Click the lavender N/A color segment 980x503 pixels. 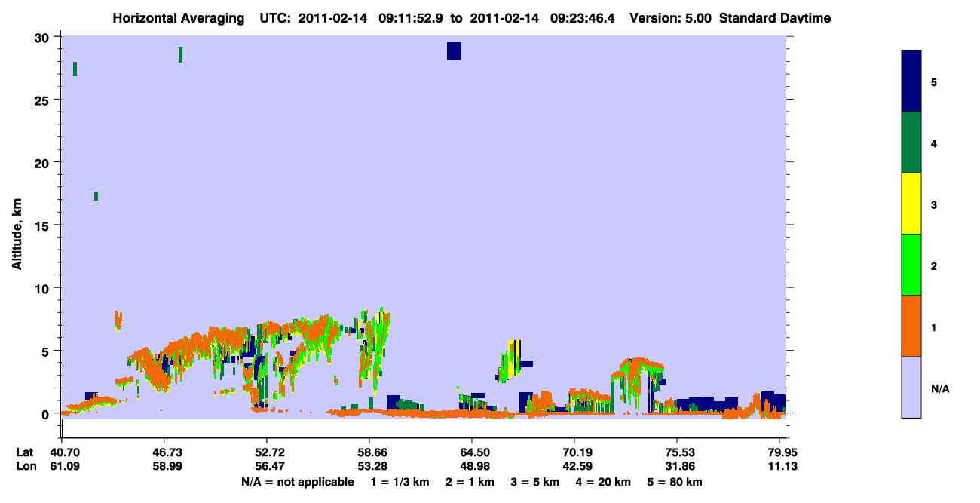(x=911, y=387)
